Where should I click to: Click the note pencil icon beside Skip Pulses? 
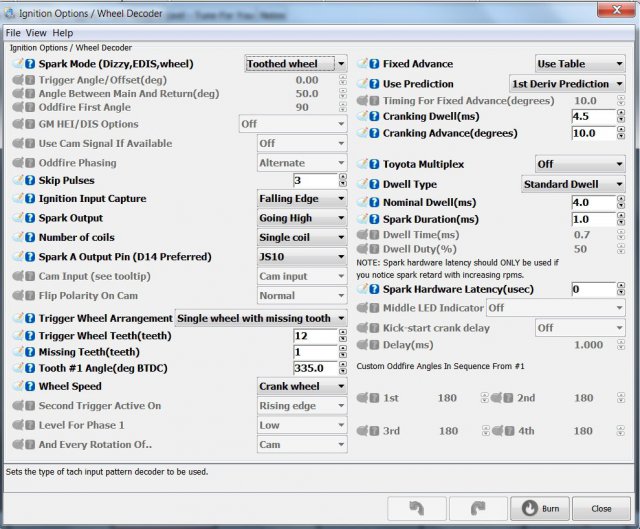pyautogui.click(x=16, y=180)
